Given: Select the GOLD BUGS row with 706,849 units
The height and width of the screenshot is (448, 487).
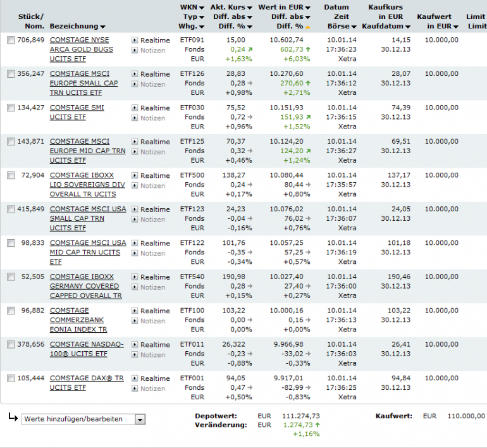Looking at the screenshot, I should (x=11, y=40).
